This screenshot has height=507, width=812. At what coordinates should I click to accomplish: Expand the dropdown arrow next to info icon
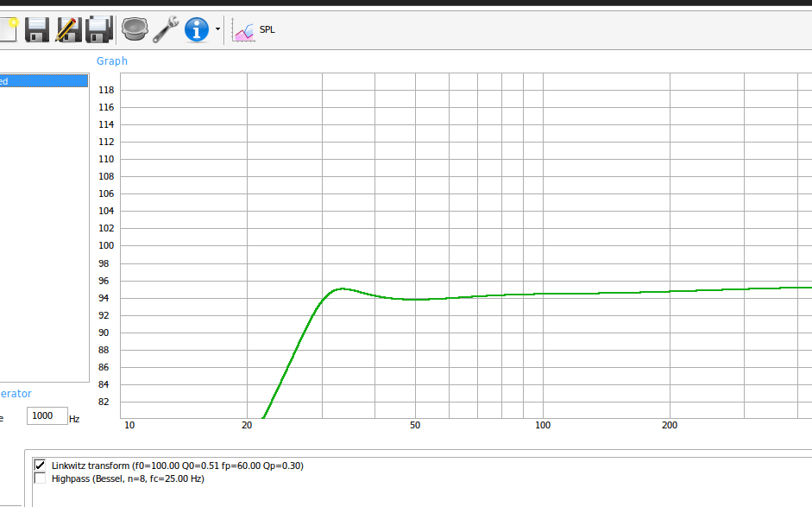(x=217, y=29)
